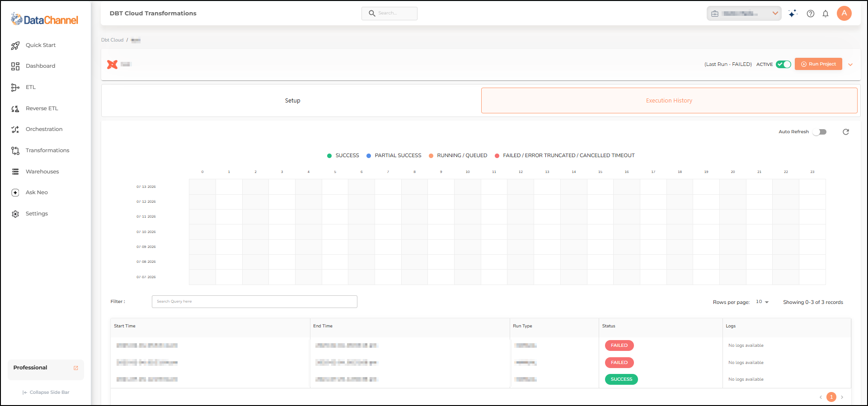Click the Transformations icon
868x406 pixels.
15,151
